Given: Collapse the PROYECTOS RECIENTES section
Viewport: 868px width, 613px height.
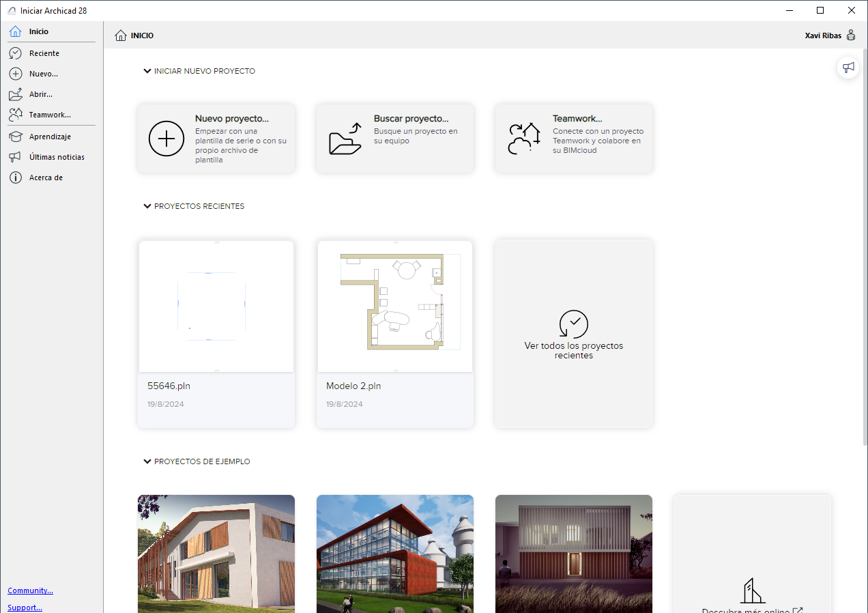Looking at the screenshot, I should 147,206.
